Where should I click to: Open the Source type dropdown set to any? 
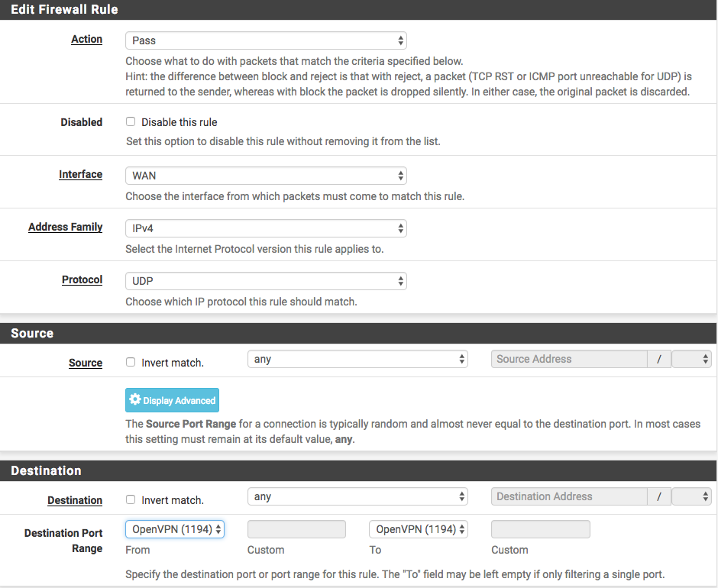[x=357, y=359]
